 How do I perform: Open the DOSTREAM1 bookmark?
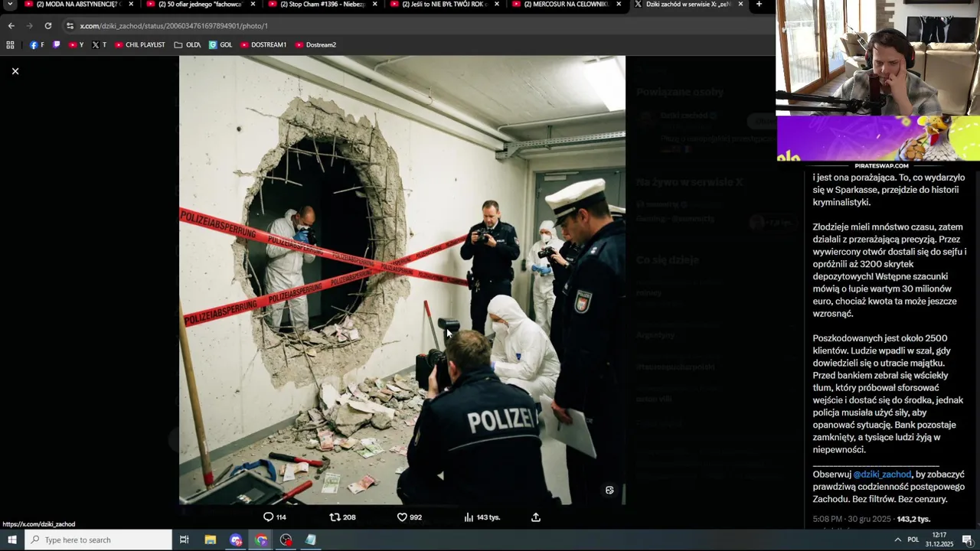pyautogui.click(x=263, y=45)
